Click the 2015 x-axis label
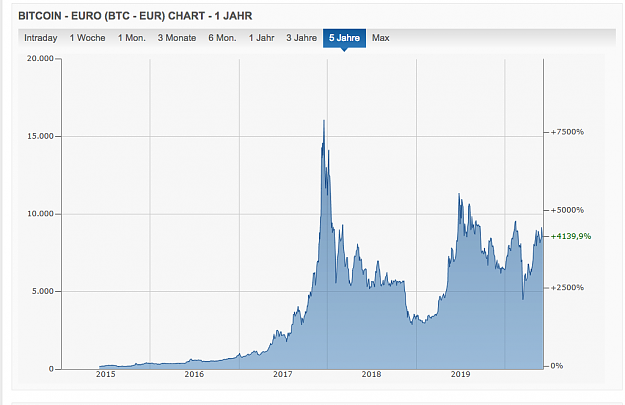This screenshot has height=405, width=625. (106, 374)
